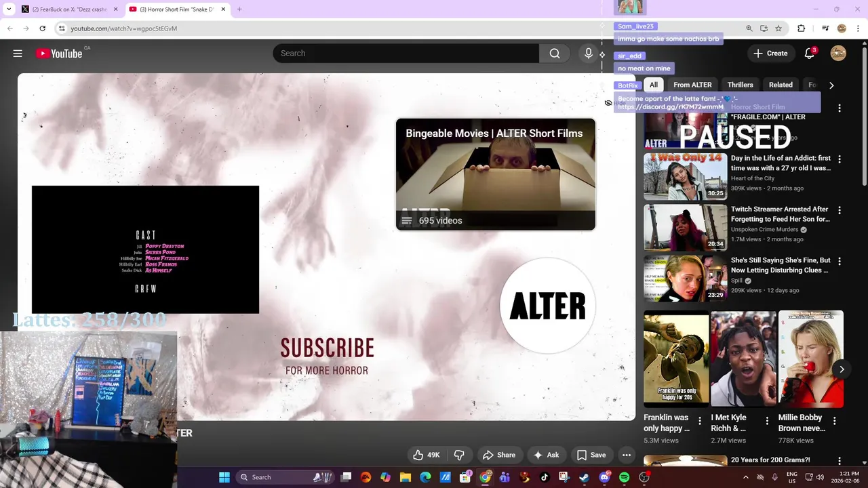Click the YouTube search input field

[406, 54]
